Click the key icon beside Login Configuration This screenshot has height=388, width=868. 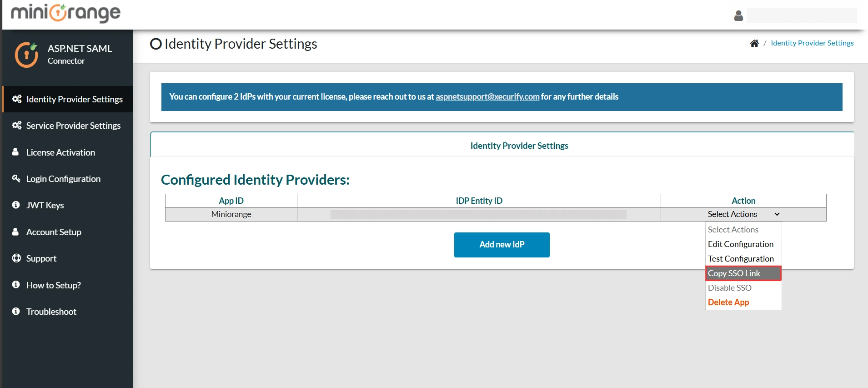click(16, 178)
